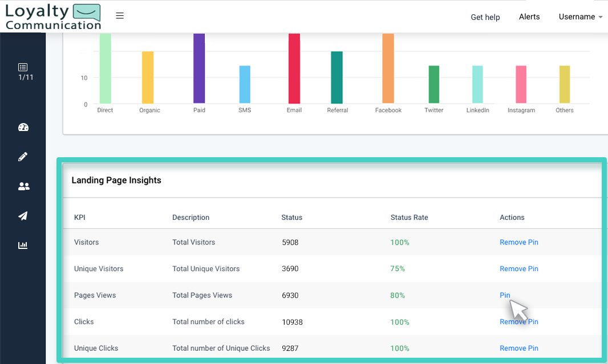Click Remove Pin for Unique Visitors
This screenshot has width=608, height=364.
[518, 268]
